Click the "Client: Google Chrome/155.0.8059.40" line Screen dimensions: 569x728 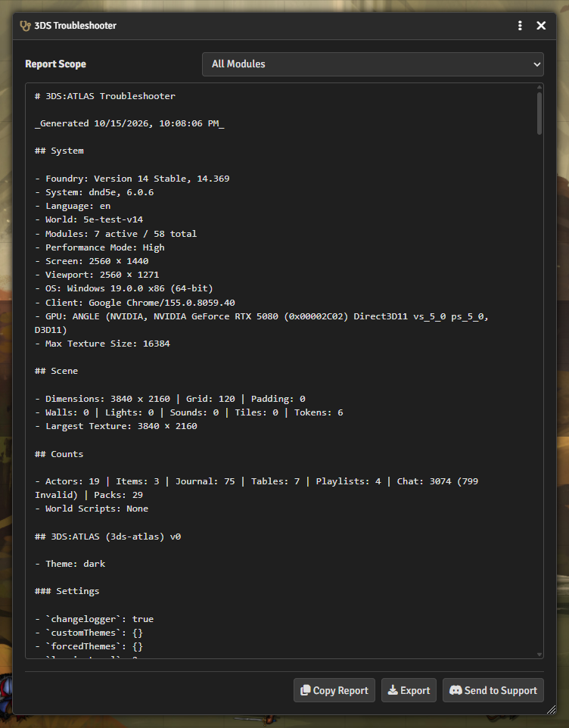point(135,303)
